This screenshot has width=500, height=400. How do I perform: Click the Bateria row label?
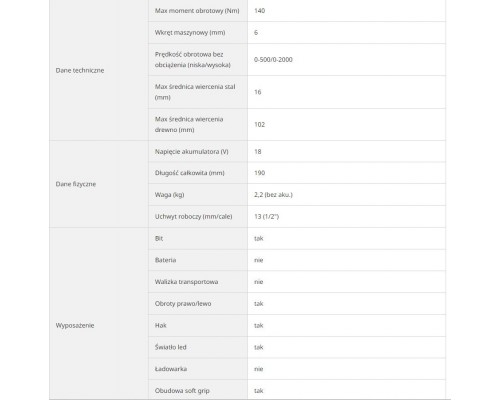pos(165,260)
